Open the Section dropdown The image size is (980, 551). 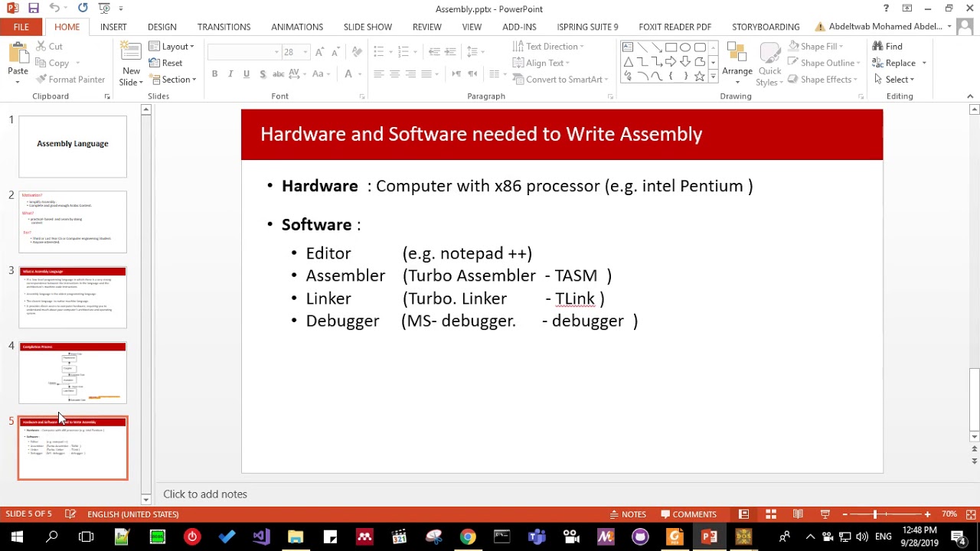[172, 80]
